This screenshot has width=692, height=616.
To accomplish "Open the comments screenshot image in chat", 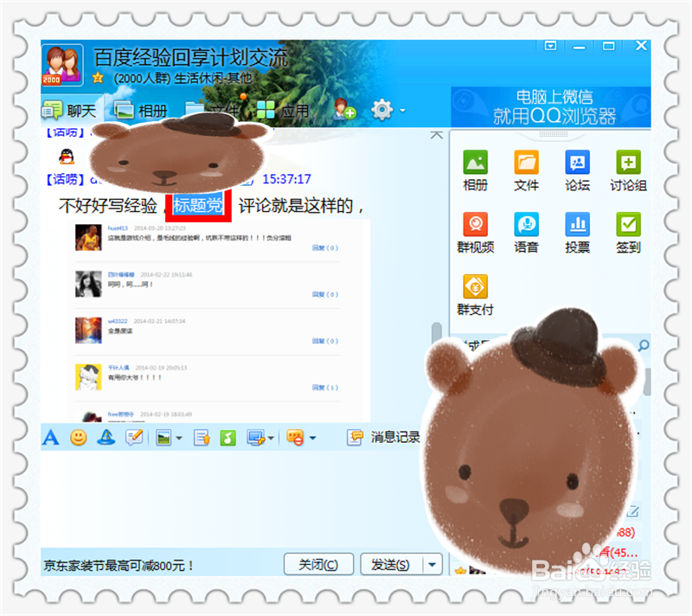I will (x=219, y=320).
